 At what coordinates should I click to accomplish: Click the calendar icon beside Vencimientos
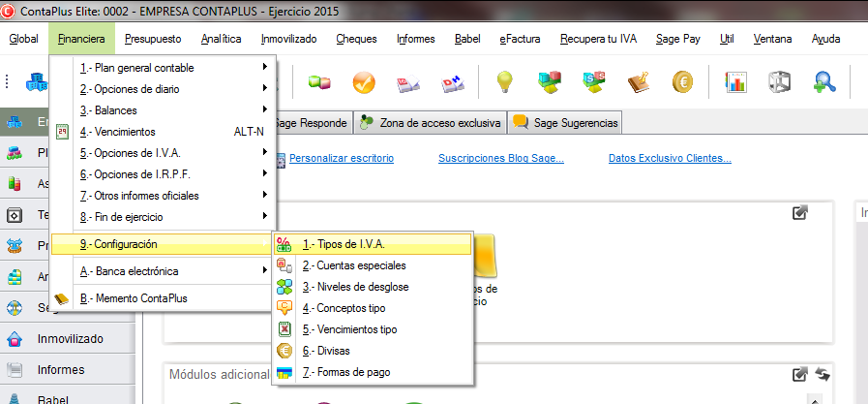click(63, 133)
